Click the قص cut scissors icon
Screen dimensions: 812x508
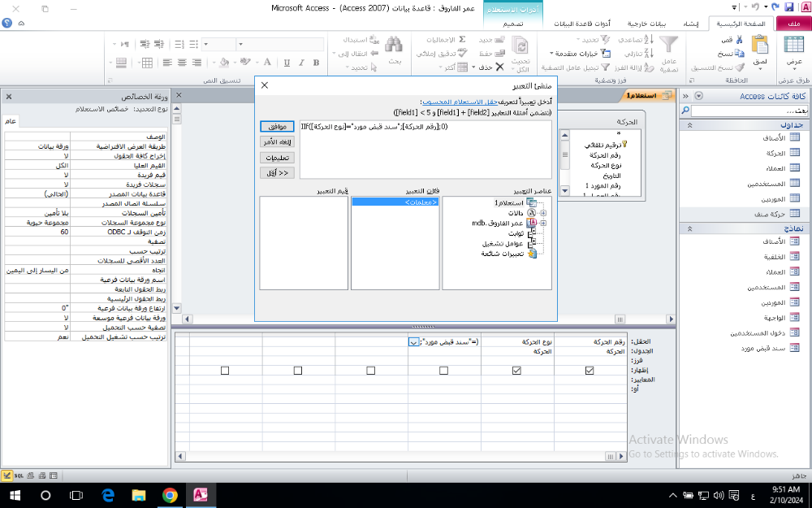point(739,40)
